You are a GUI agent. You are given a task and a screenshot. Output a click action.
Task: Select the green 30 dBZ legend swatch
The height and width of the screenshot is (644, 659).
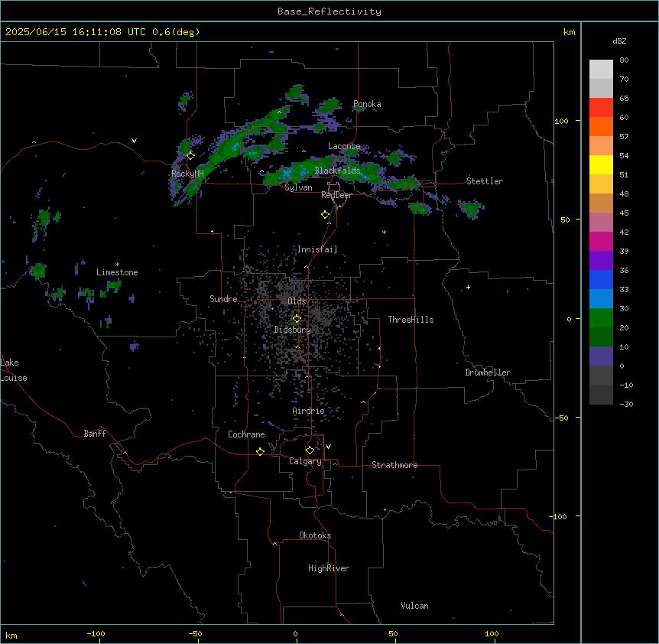[x=601, y=318]
